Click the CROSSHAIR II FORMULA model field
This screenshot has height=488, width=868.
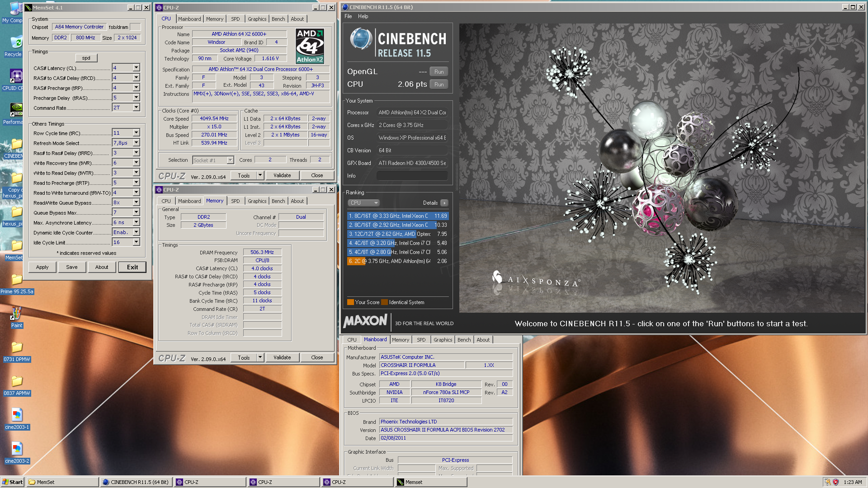[421, 365]
